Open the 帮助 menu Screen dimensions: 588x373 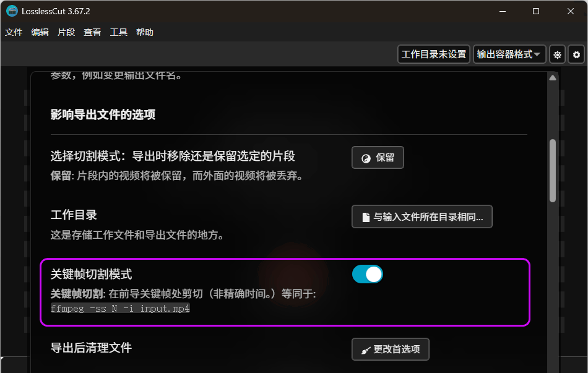click(145, 32)
